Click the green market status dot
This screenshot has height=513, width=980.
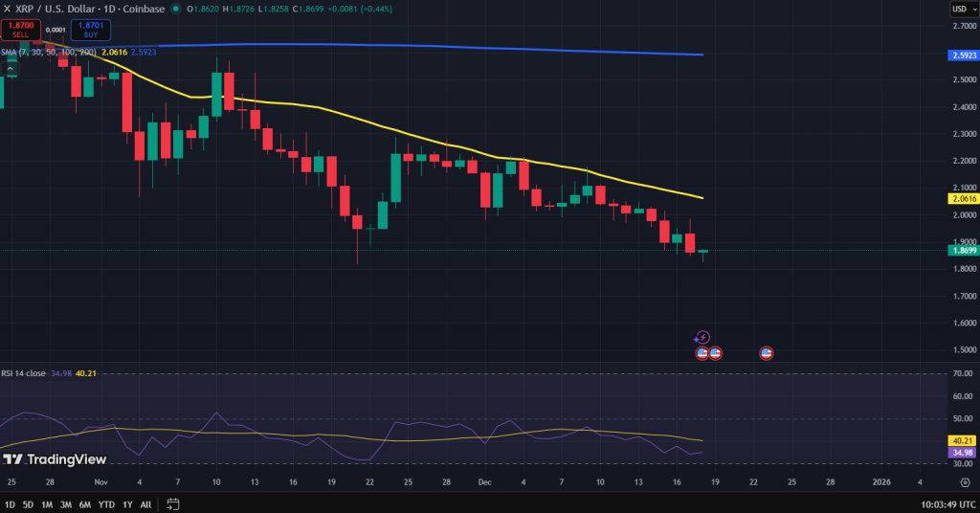click(176, 9)
